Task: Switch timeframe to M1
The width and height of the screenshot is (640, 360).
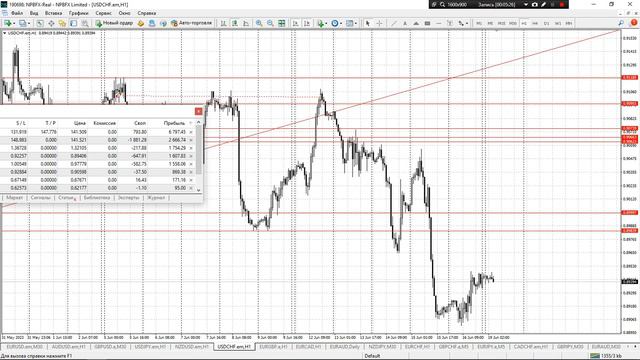Action: click(x=479, y=23)
